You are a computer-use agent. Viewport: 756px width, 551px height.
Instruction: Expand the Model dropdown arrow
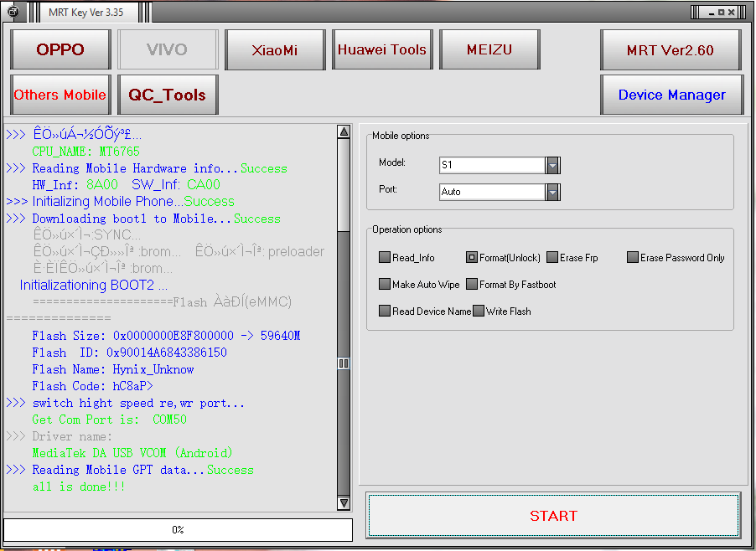(552, 165)
